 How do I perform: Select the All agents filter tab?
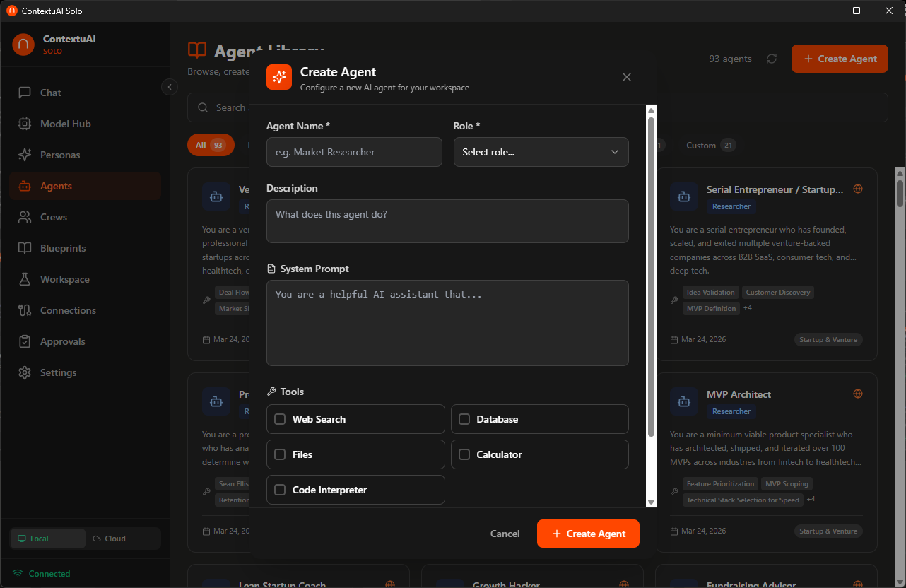pos(210,145)
